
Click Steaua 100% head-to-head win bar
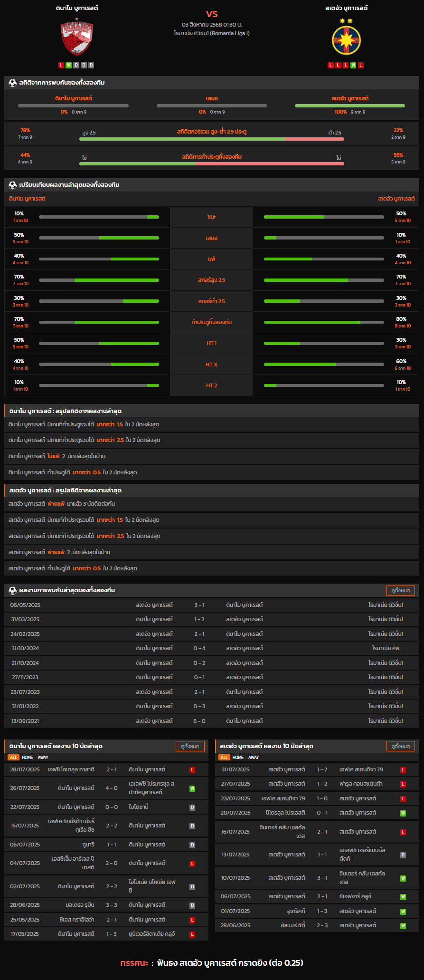click(x=350, y=106)
